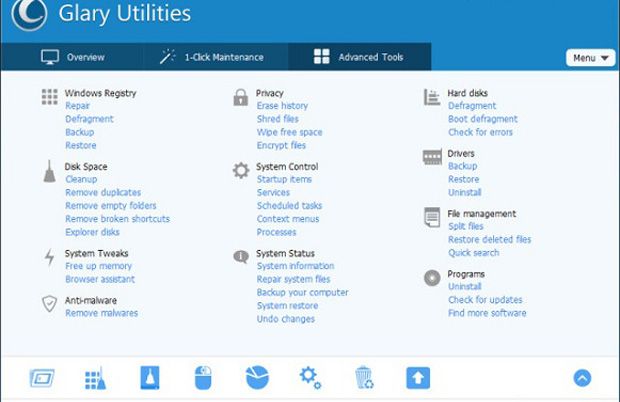The image size is (620, 402).
Task: View System information link
Action: tap(295, 266)
